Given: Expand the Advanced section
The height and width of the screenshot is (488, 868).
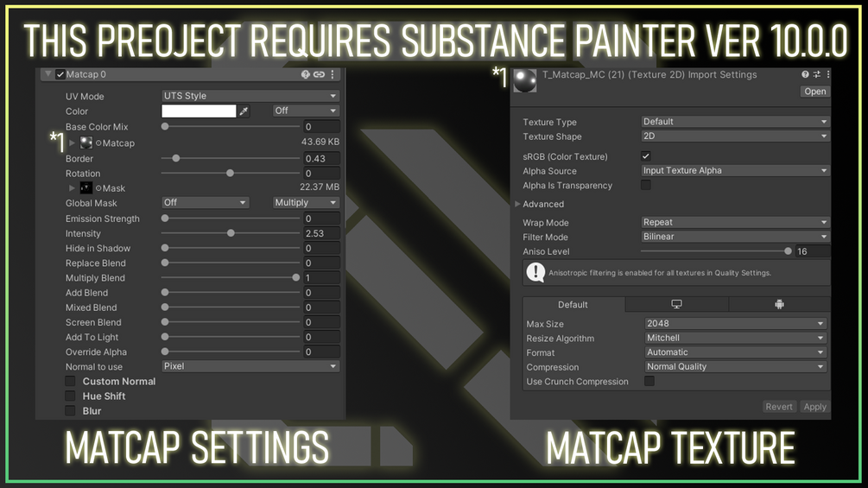Looking at the screenshot, I should point(517,204).
